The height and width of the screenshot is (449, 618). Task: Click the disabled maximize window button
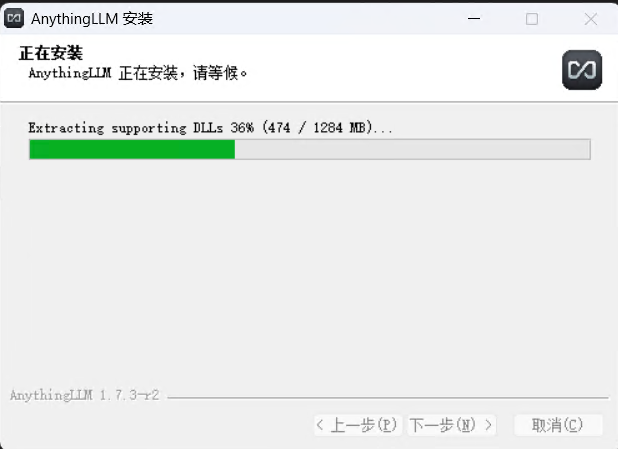(x=532, y=19)
